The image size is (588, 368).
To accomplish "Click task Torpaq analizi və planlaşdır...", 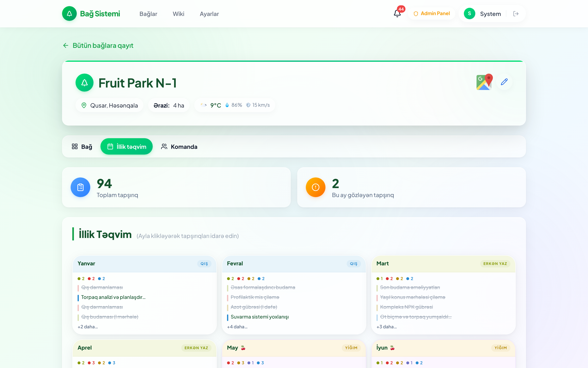I will tap(113, 297).
